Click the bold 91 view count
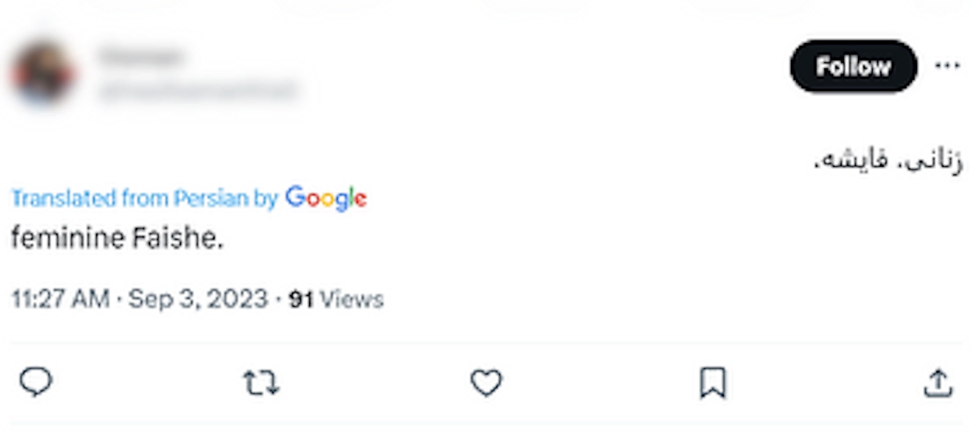 pyautogui.click(x=300, y=299)
